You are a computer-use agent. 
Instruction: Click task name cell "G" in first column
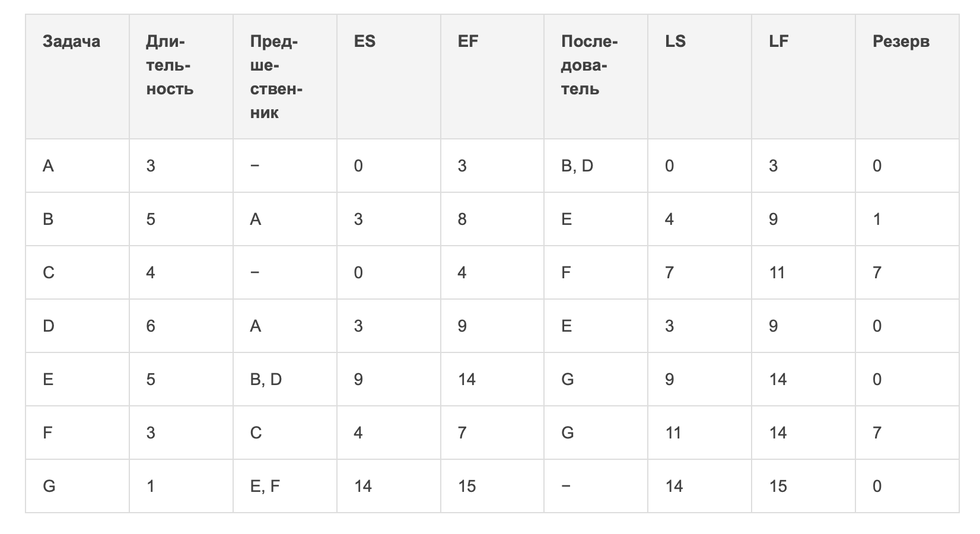49,486
